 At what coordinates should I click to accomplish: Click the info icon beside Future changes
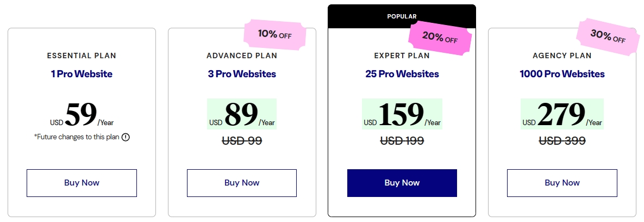(x=126, y=137)
